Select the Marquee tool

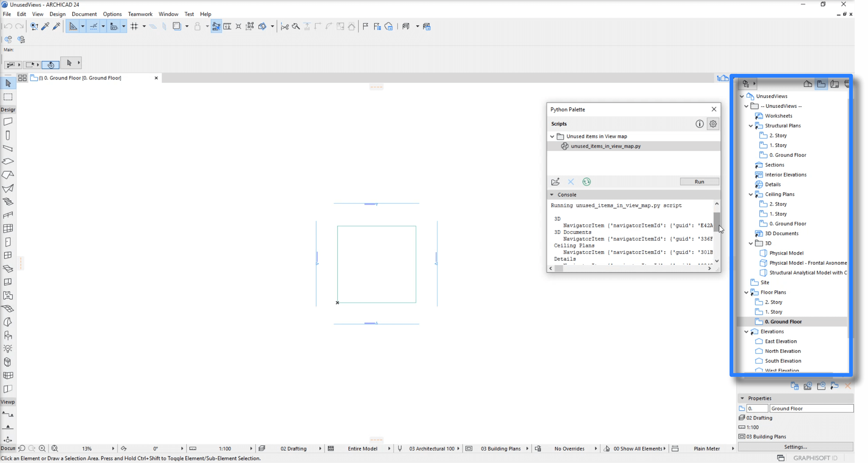tap(8, 97)
